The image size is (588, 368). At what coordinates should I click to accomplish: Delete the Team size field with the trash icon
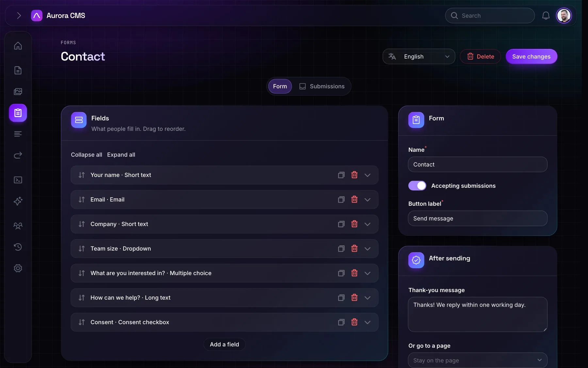coord(354,249)
